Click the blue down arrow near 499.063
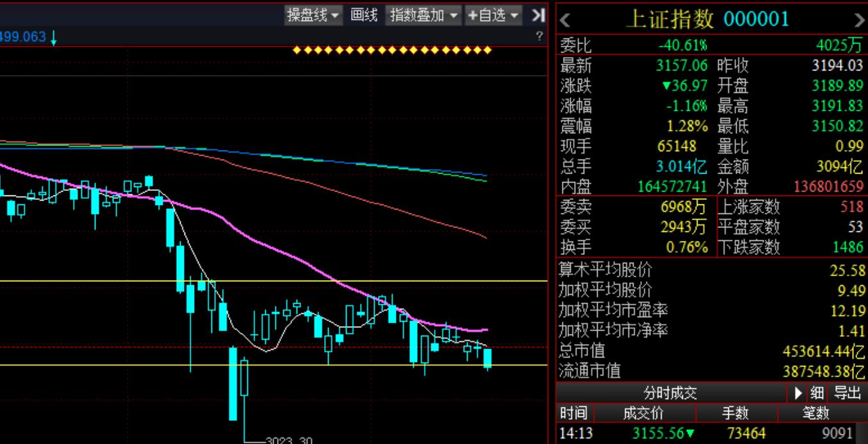 (54, 38)
